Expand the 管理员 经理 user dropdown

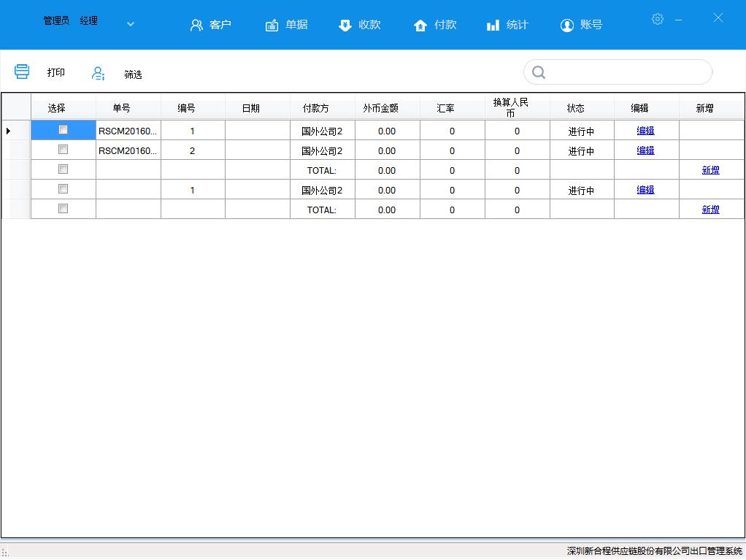pyautogui.click(x=131, y=24)
